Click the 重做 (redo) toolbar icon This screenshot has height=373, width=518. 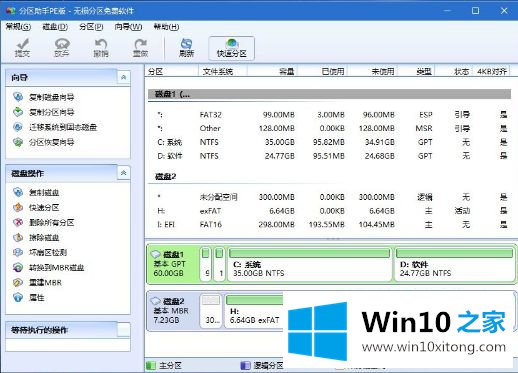click(140, 48)
